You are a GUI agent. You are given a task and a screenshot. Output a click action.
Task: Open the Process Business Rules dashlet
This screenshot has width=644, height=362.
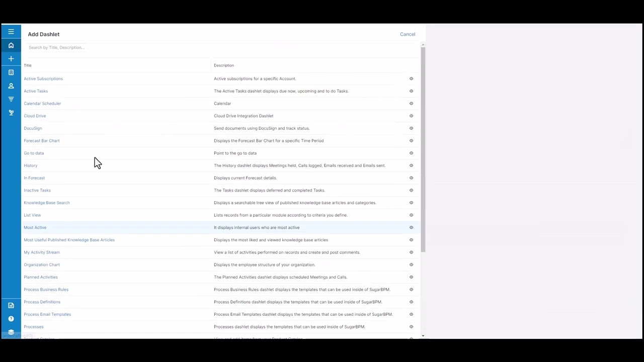[x=46, y=290]
